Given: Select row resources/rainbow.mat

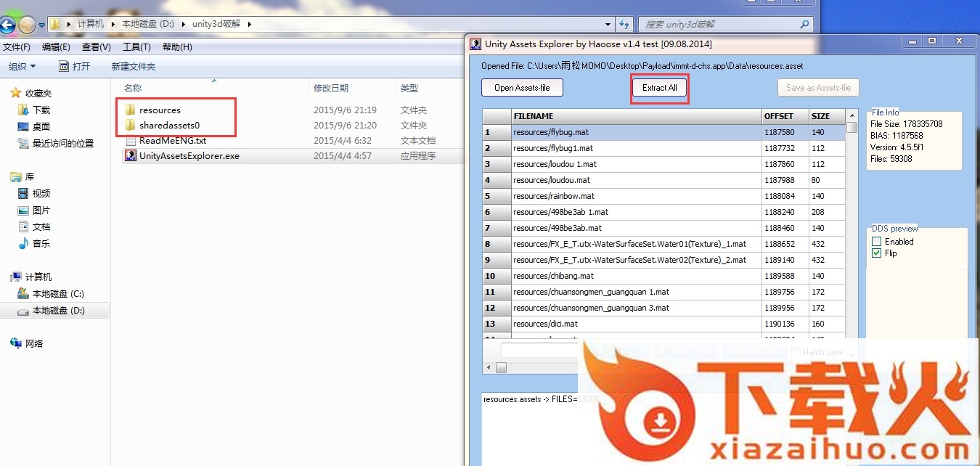Looking at the screenshot, I should tap(663, 196).
